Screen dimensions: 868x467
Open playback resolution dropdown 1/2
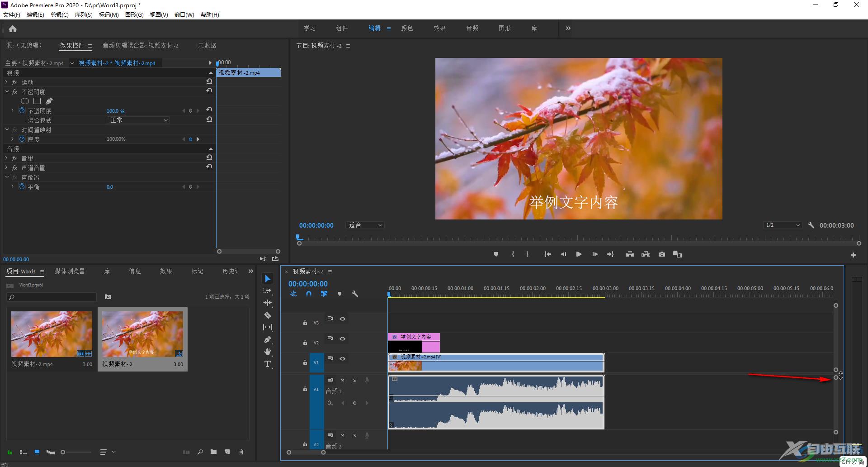(x=783, y=225)
